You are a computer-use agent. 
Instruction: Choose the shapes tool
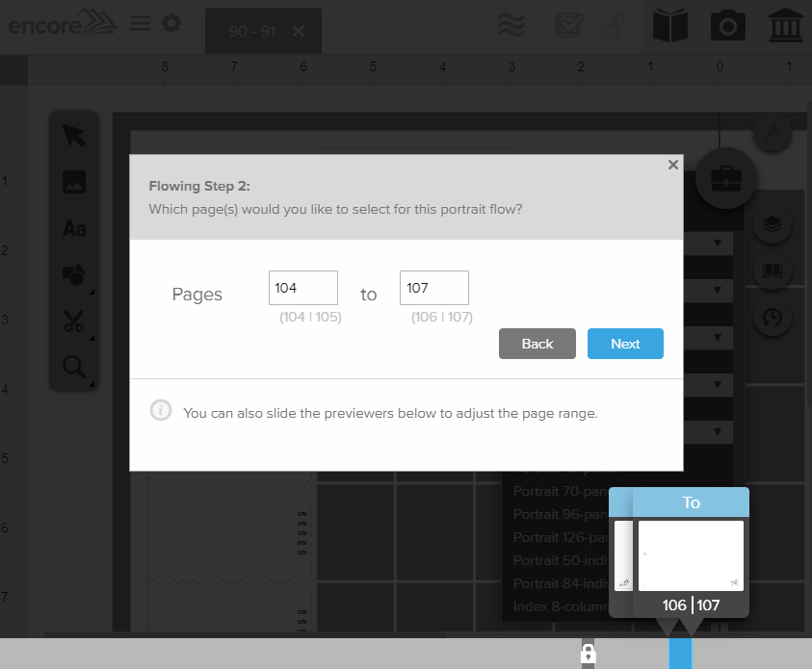[74, 274]
